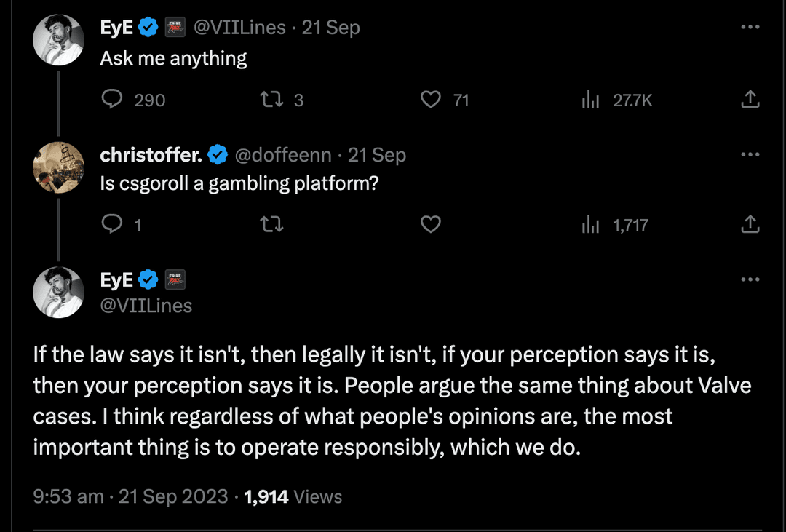The width and height of the screenshot is (786, 532).
Task: Retweet christoffer's csgoroll gambling question
Action: [271, 226]
